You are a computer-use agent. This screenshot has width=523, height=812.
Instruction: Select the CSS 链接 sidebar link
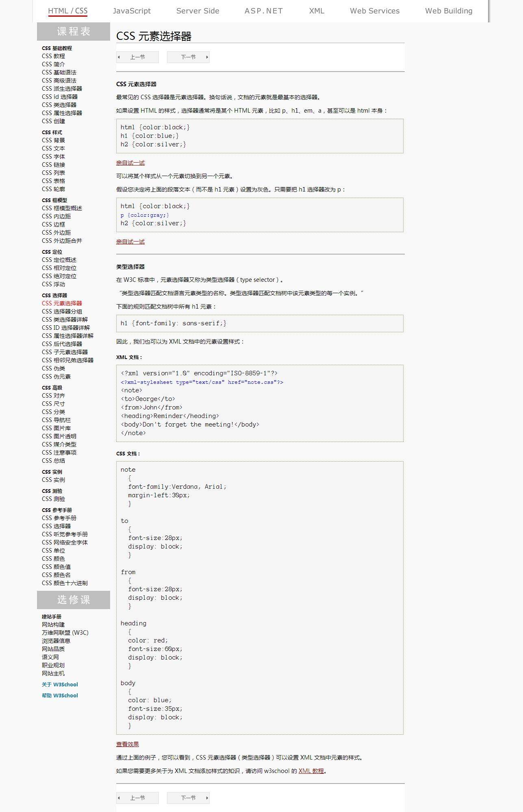(53, 165)
